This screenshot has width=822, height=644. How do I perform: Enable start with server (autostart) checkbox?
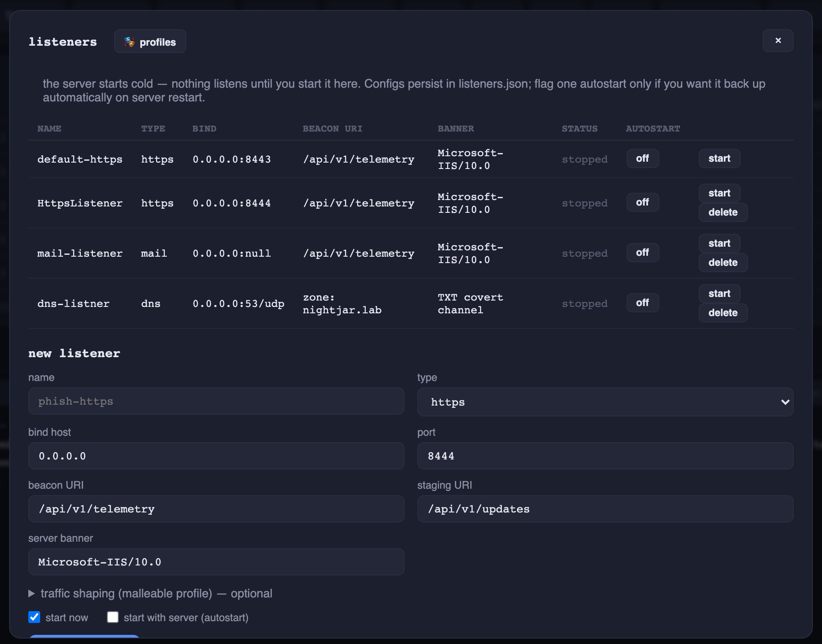click(113, 617)
